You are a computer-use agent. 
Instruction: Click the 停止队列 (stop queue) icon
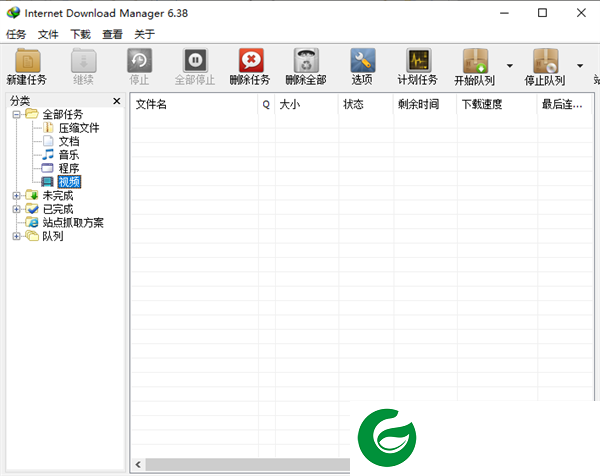(545, 60)
